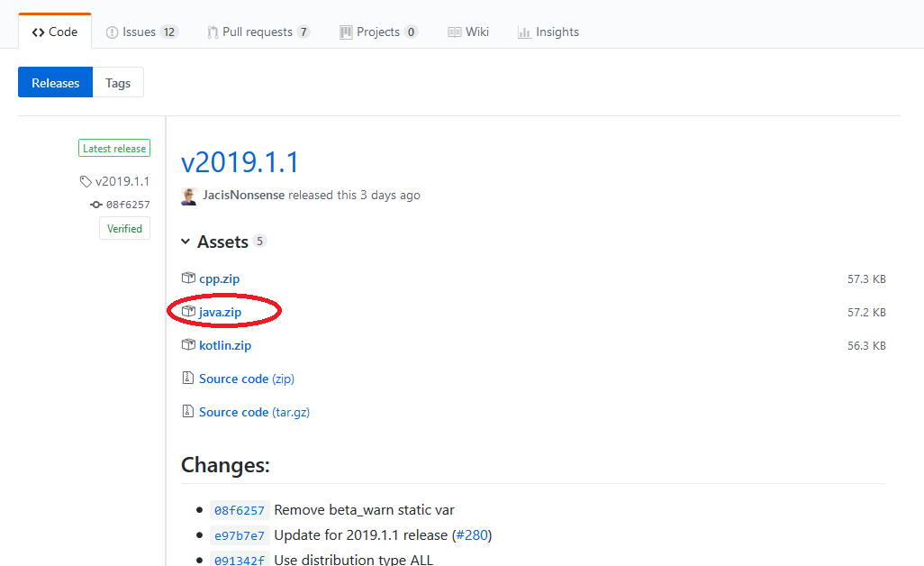Click the package icon beside kotlin.zip

(x=188, y=345)
